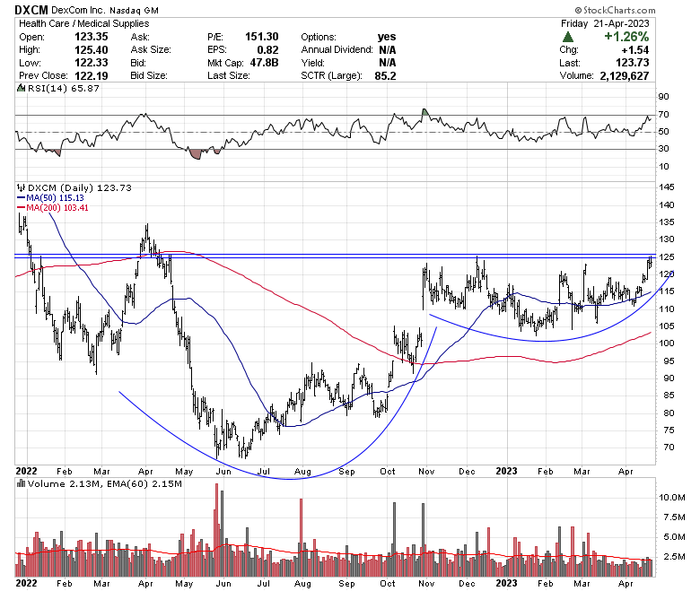Screen dimensions: 700x591
Task: Select the MA(200) 103.41 legend entry
Action: point(53,208)
